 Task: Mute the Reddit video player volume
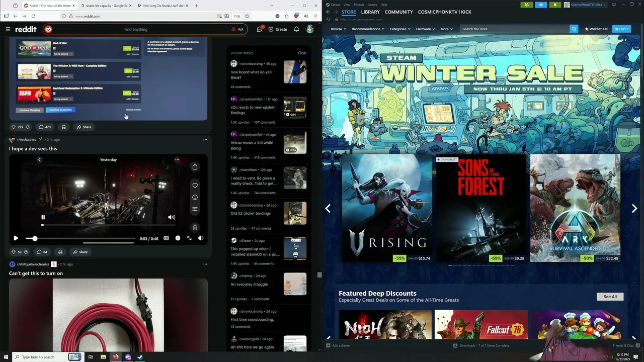tap(201, 238)
